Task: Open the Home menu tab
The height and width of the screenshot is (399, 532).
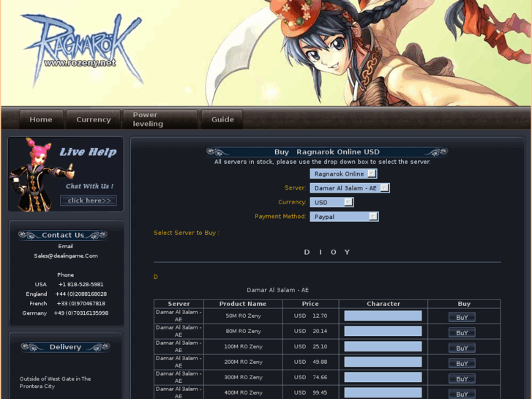Action: point(41,119)
